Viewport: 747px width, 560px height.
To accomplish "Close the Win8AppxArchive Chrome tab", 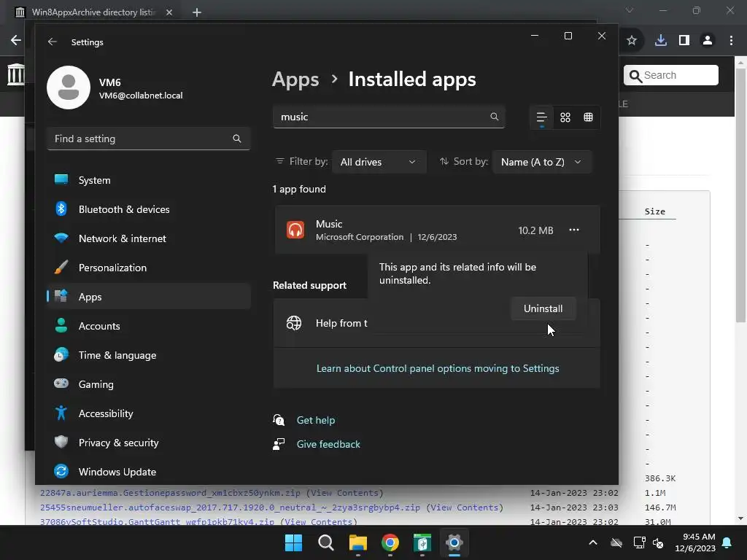I will tap(169, 12).
